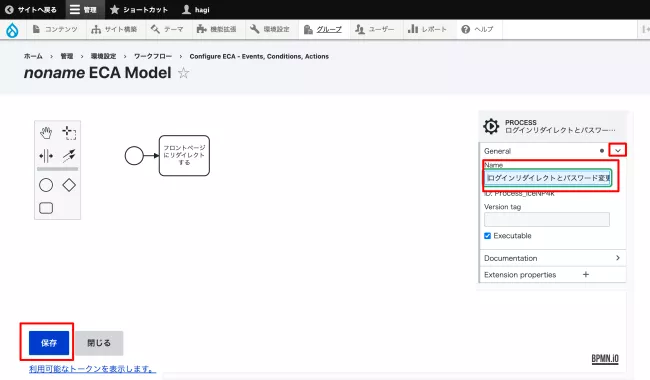Open the サイト構築 admin menu
Screen dimensions: 650x380
tap(114, 29)
